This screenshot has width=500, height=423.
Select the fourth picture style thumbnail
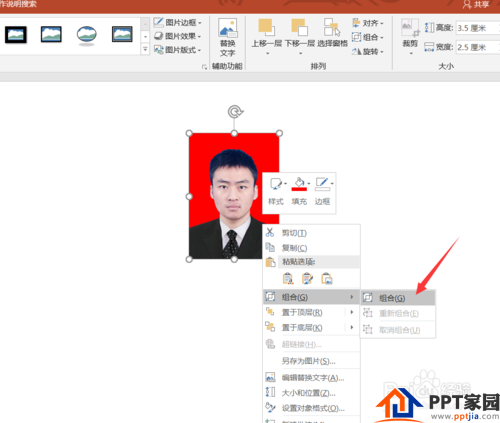click(122, 34)
